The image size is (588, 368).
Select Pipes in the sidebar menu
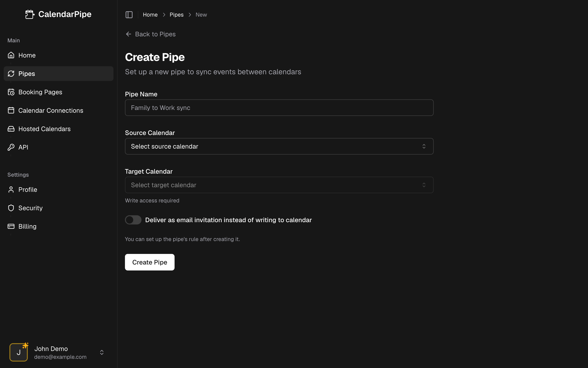click(x=59, y=74)
